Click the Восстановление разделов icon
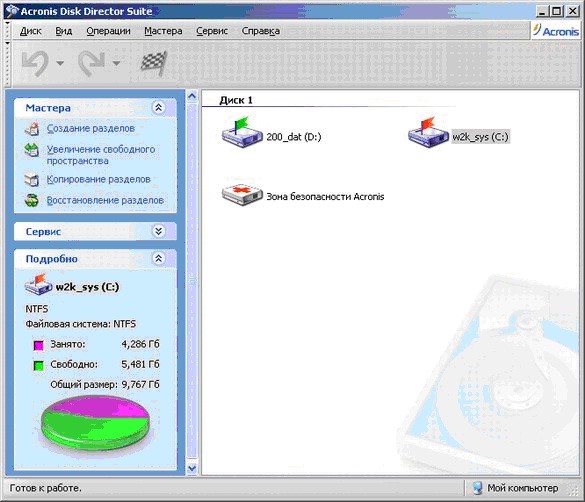The image size is (585, 502). tap(32, 201)
